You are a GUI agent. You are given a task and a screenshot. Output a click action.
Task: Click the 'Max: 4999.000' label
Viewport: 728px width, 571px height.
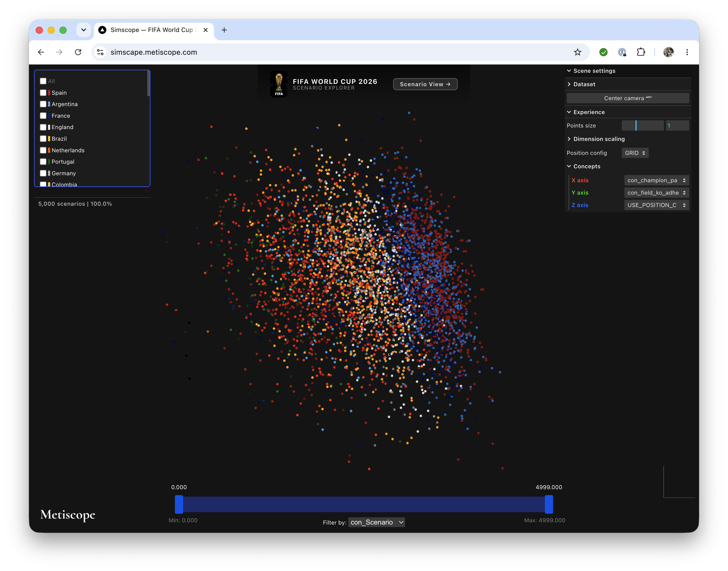(545, 520)
